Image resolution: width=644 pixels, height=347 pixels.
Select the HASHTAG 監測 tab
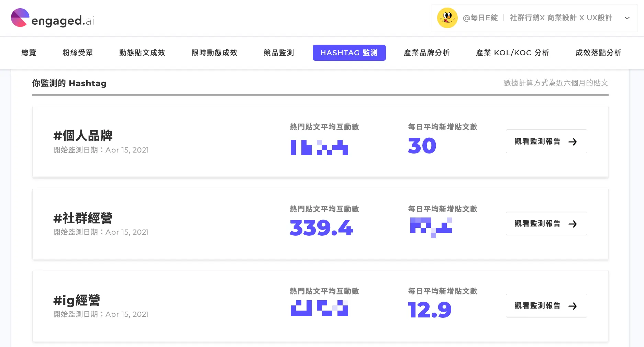[x=349, y=53]
